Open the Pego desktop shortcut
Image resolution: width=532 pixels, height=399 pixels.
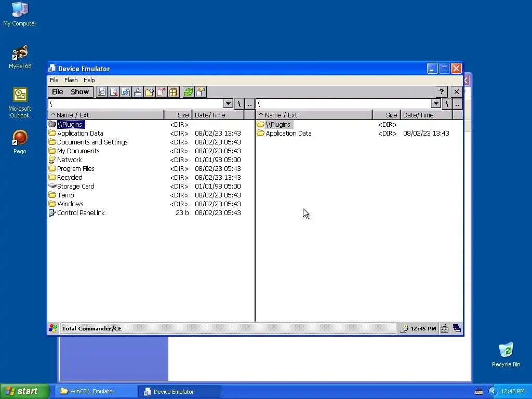(20, 142)
